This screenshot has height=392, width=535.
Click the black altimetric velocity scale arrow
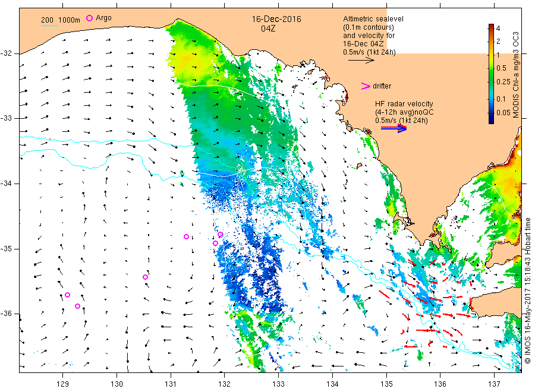click(x=361, y=61)
